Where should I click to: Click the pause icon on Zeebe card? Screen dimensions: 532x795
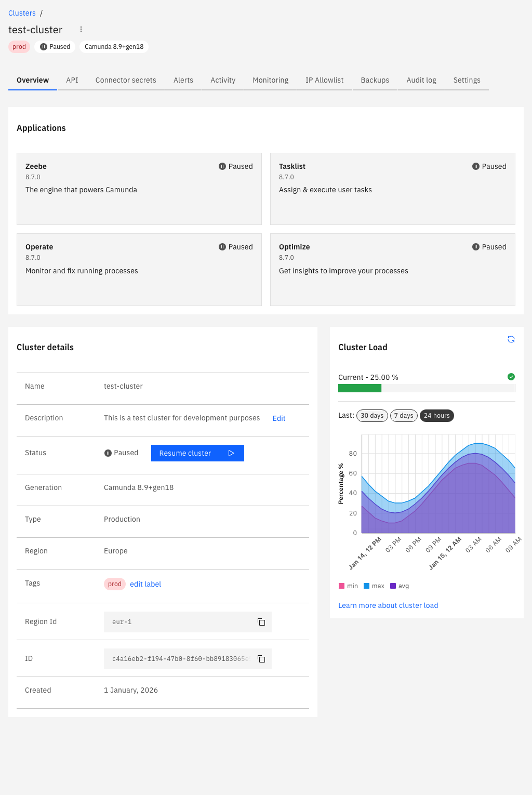[x=222, y=166]
